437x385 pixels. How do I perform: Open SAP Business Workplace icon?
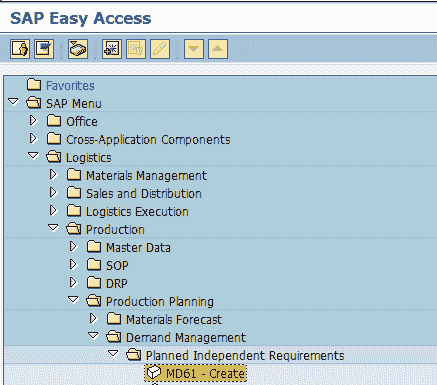point(78,49)
